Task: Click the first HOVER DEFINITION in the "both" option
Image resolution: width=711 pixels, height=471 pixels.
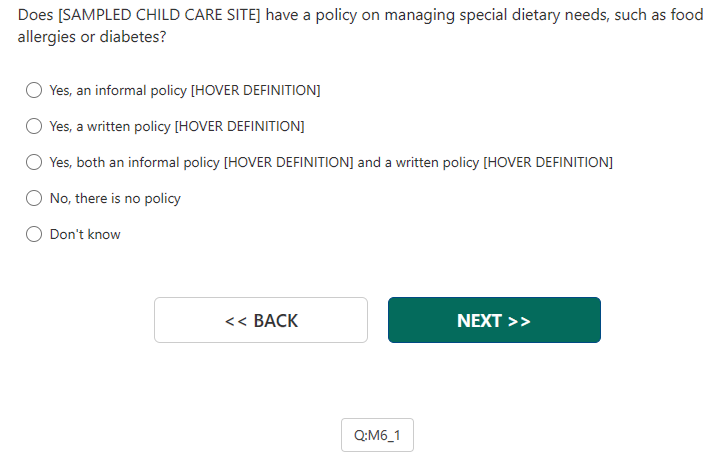Action: [288, 162]
